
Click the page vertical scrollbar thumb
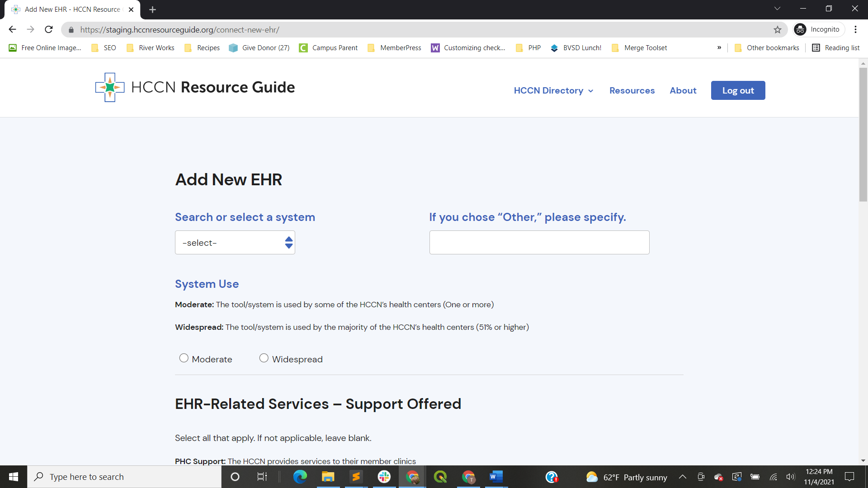tap(863, 135)
